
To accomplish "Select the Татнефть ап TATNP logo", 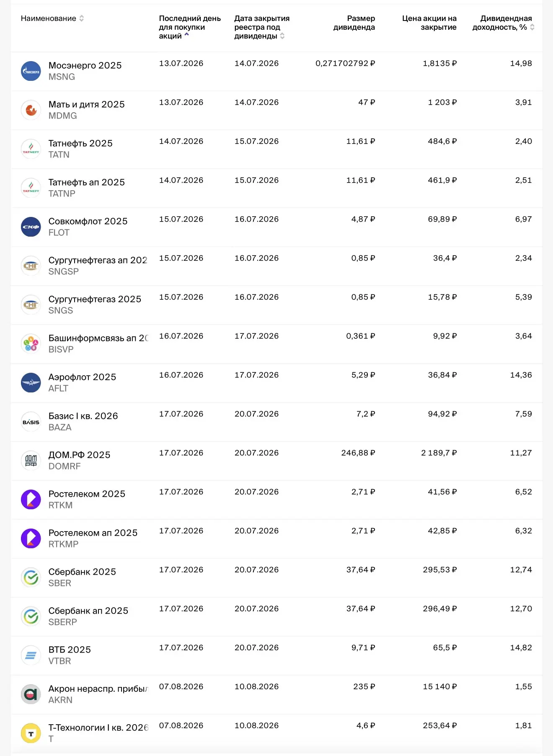I will [x=31, y=188].
